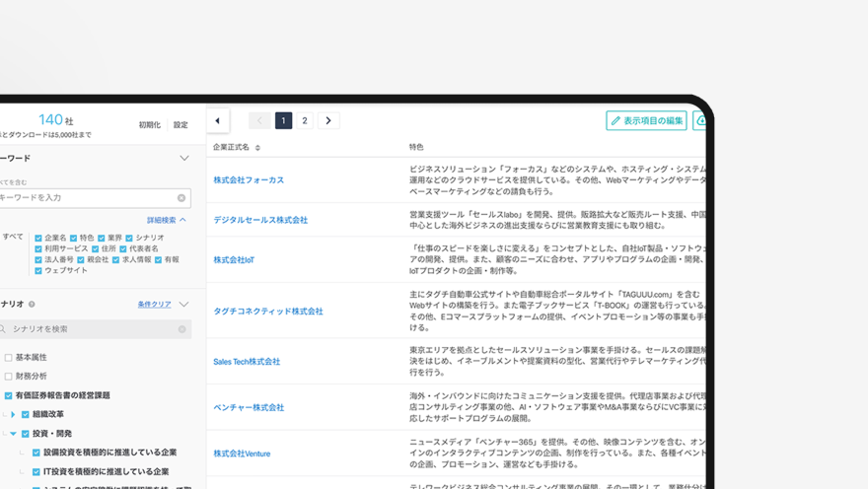The image size is (868, 489).
Task: Click the download icon button beside 表示項目の編集
Action: coord(700,120)
